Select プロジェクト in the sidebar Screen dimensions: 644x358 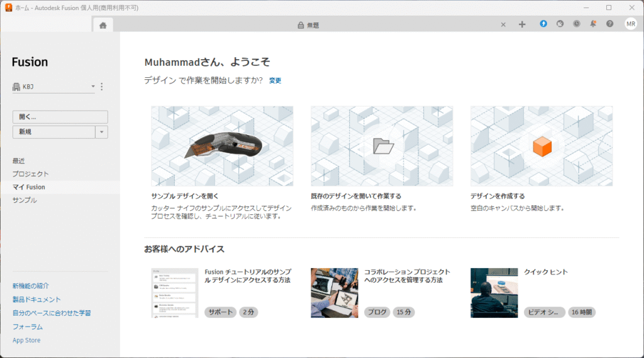click(30, 174)
